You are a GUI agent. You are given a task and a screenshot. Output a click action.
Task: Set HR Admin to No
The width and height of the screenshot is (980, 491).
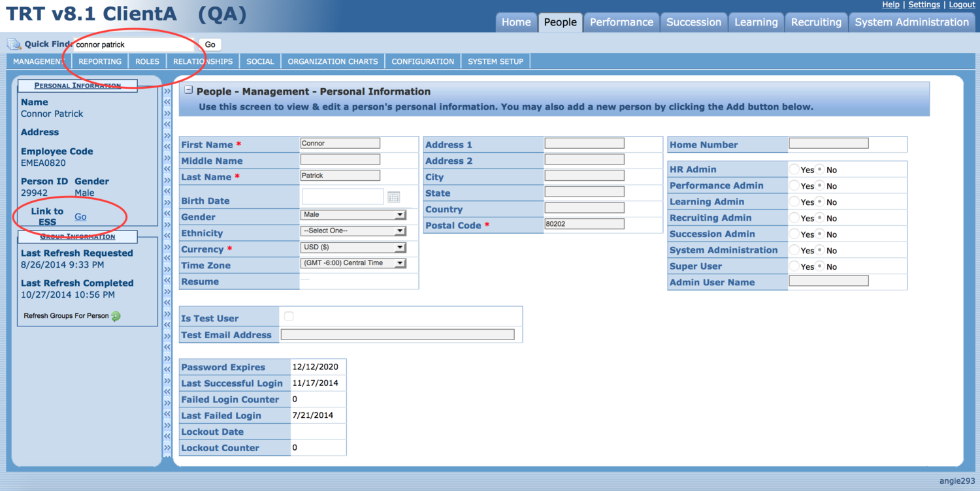pyautogui.click(x=819, y=169)
